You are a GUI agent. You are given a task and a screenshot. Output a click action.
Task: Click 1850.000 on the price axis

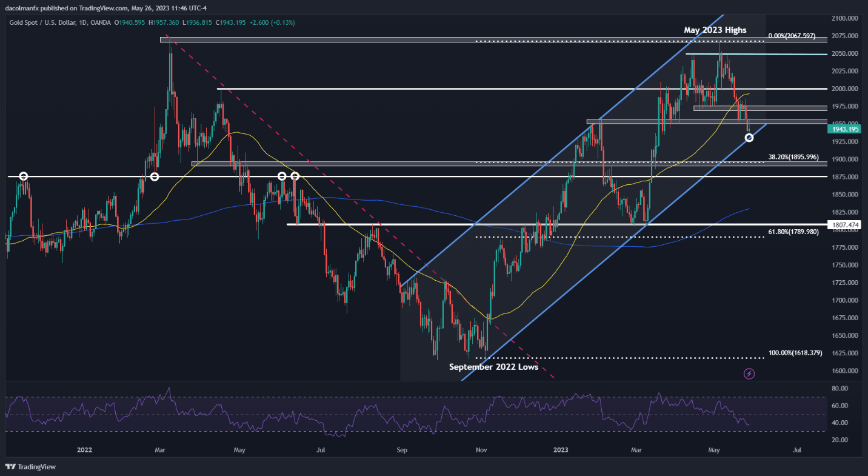tap(846, 195)
